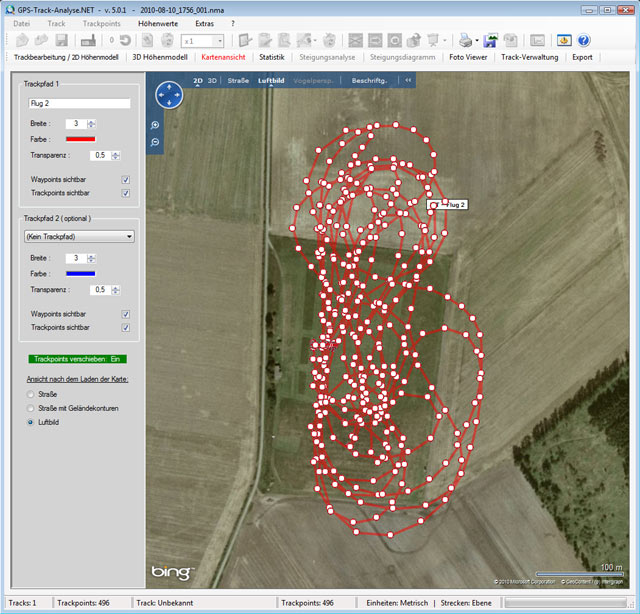Click the save-map-as-image disk icon
640x614 pixels.
coord(490,40)
